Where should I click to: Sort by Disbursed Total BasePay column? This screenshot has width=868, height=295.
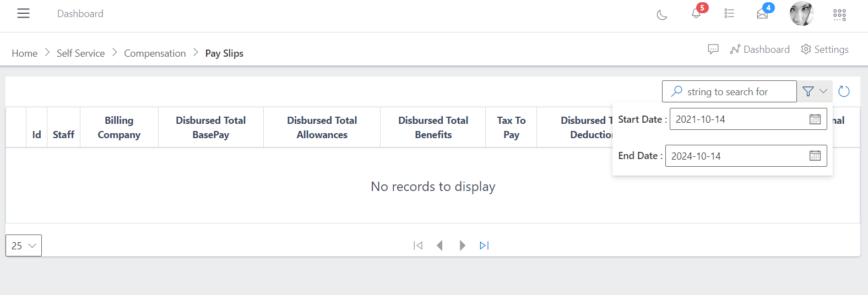pos(211,128)
